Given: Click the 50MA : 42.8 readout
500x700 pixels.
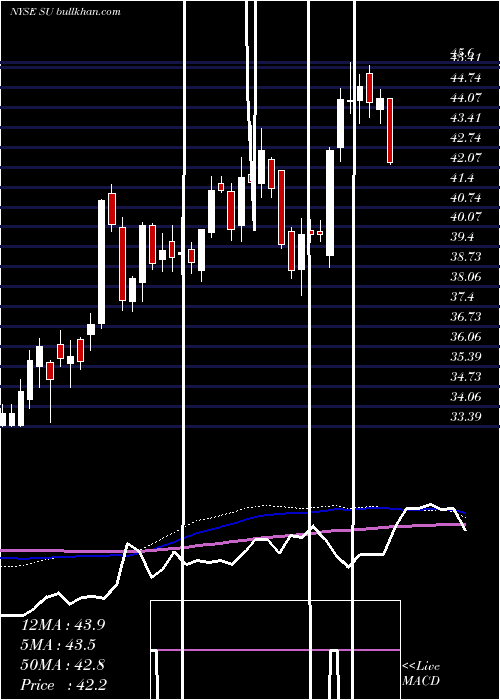Looking at the screenshot, I should [x=63, y=665].
